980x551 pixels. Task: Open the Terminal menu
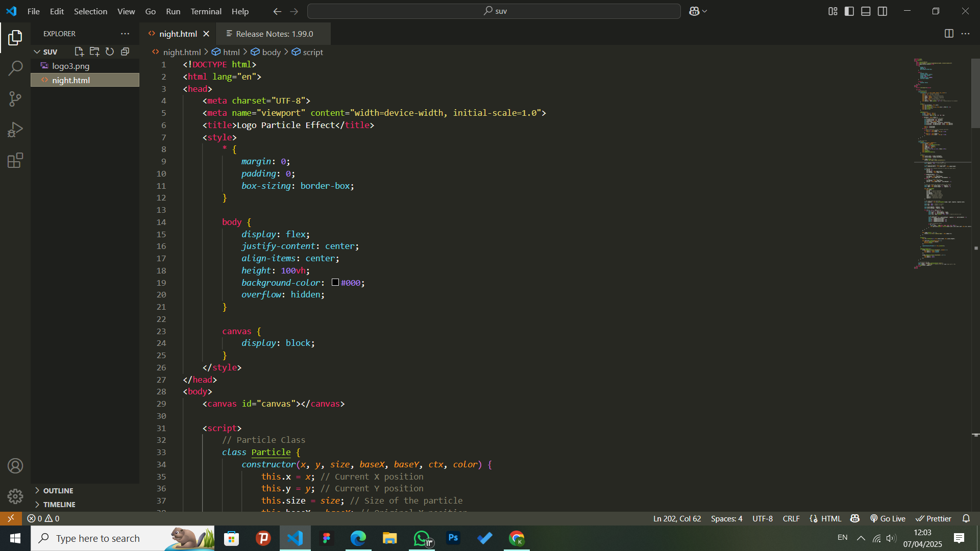click(206, 11)
